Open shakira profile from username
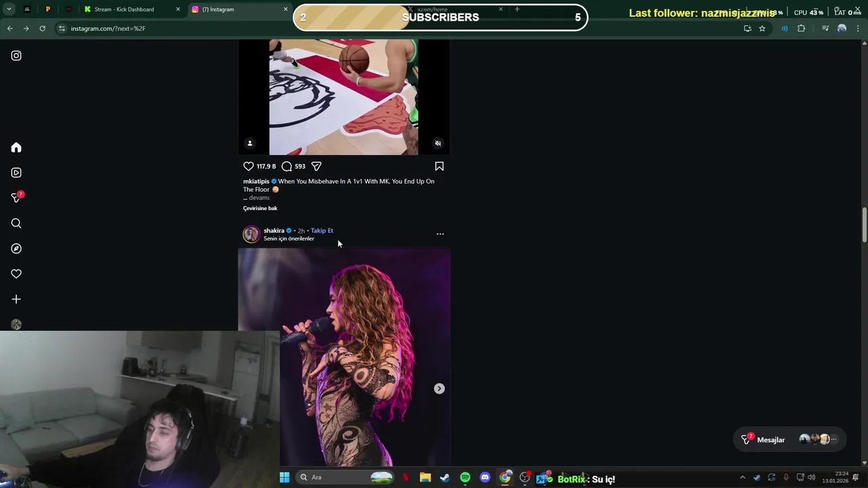 [274, 230]
